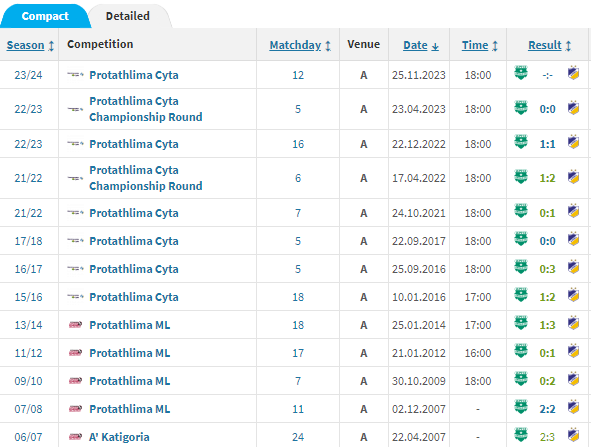591x447 pixels.
Task: Open the 1:2 result from 17.04.2022
Action: pos(547,178)
